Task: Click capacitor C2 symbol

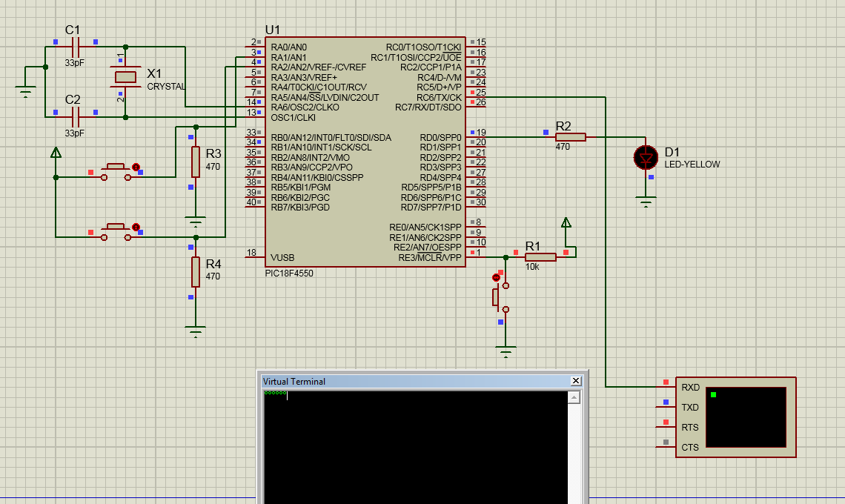Action: (x=76, y=117)
